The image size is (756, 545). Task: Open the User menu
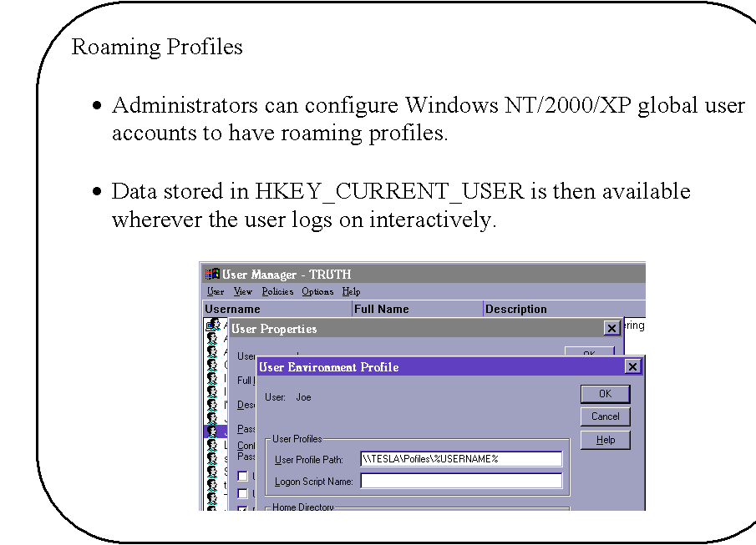click(214, 291)
